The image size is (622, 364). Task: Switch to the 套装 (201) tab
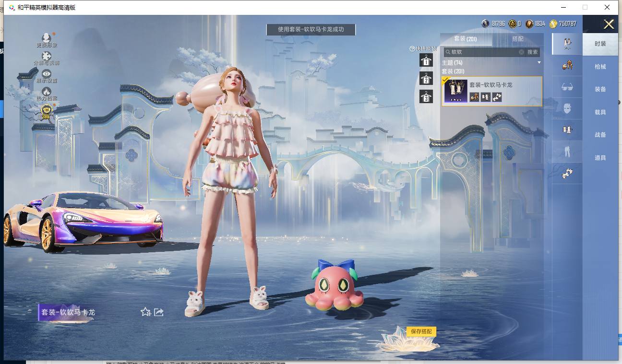click(x=465, y=39)
